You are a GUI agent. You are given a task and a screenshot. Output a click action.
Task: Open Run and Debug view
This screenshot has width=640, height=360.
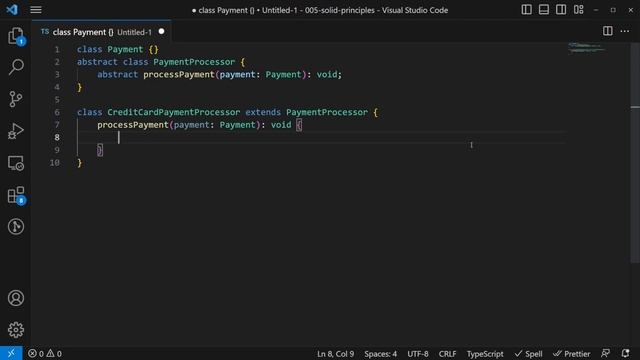coord(16,131)
